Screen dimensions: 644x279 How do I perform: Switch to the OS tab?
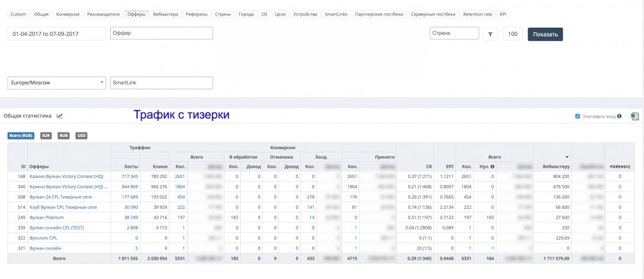pyautogui.click(x=264, y=14)
